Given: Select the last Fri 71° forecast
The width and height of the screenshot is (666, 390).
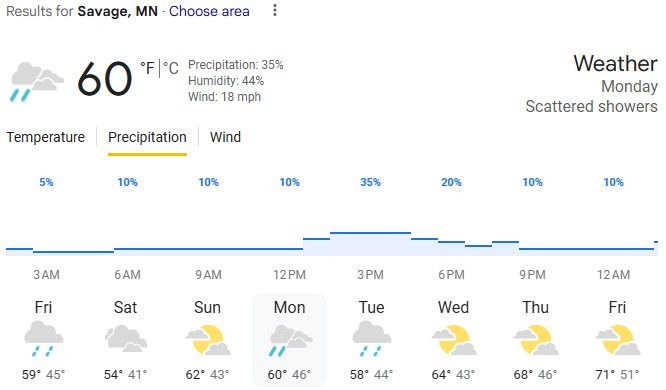Looking at the screenshot, I should (x=618, y=340).
